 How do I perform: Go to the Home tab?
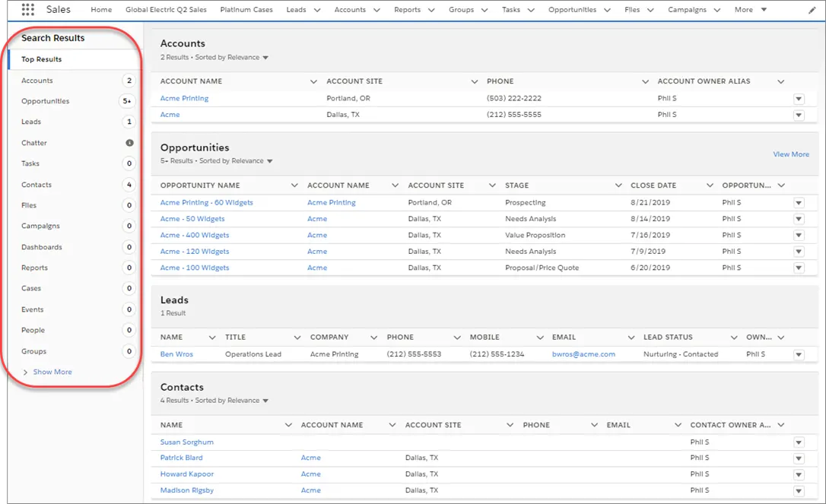click(x=101, y=9)
